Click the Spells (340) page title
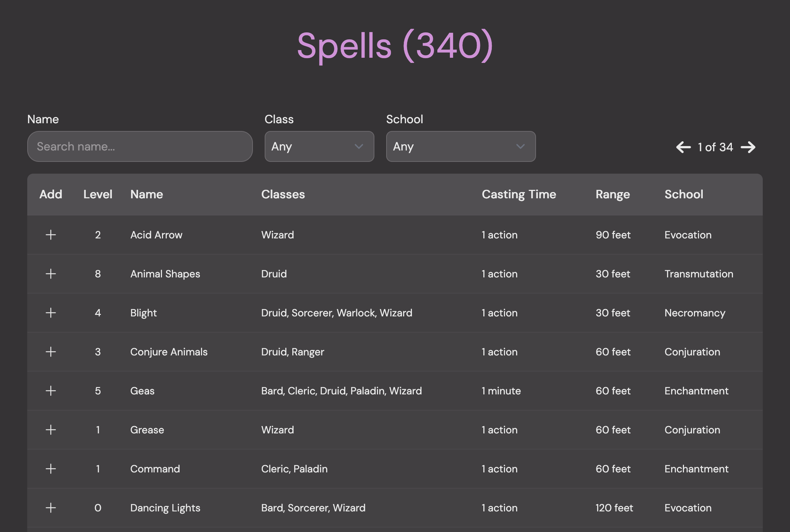The height and width of the screenshot is (532, 790). pyautogui.click(x=395, y=45)
